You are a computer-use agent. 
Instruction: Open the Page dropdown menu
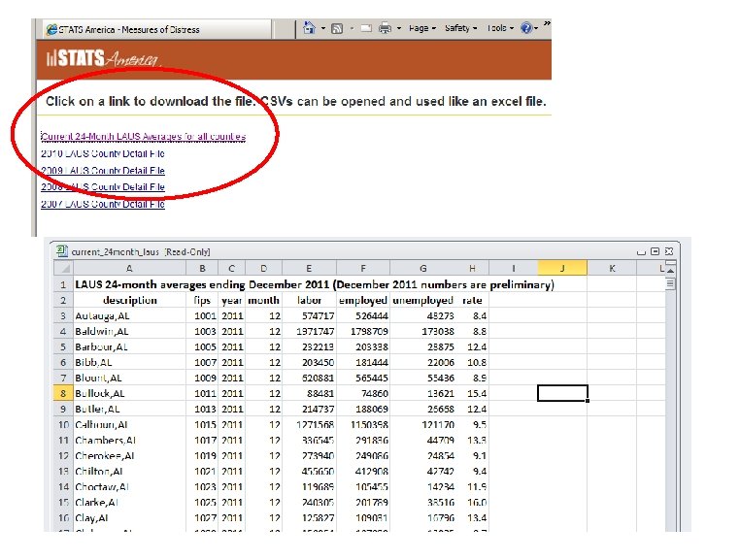click(x=421, y=28)
